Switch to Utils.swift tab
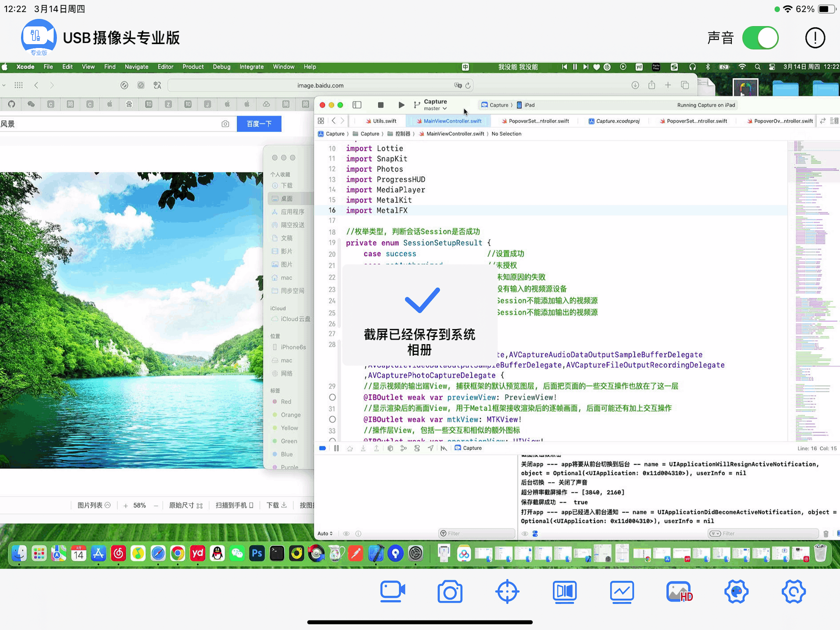This screenshot has width=840, height=630. 381,121
